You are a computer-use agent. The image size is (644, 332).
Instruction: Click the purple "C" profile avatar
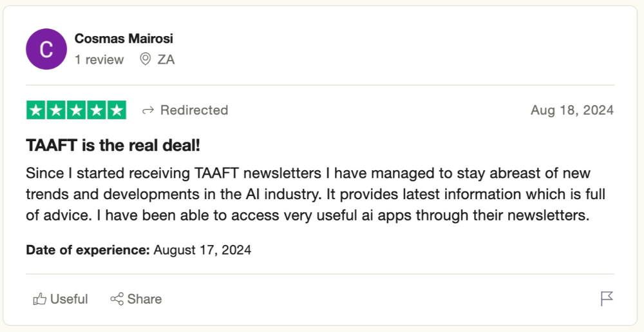[x=46, y=49]
